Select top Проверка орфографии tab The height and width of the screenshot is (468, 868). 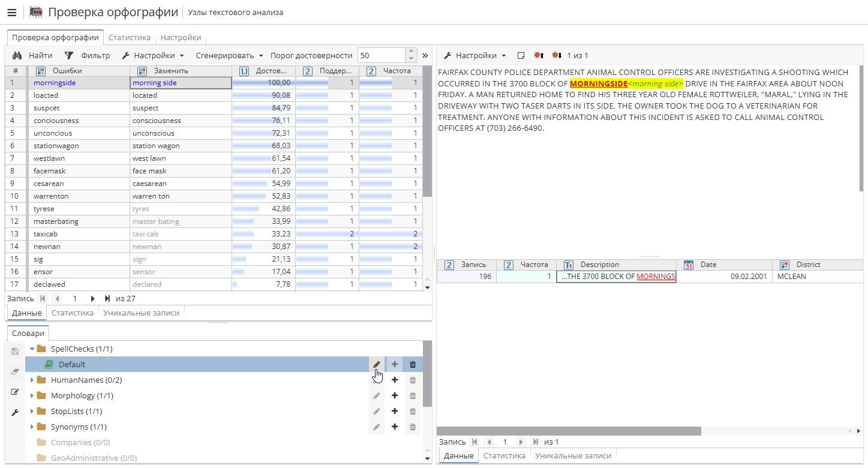click(x=55, y=37)
